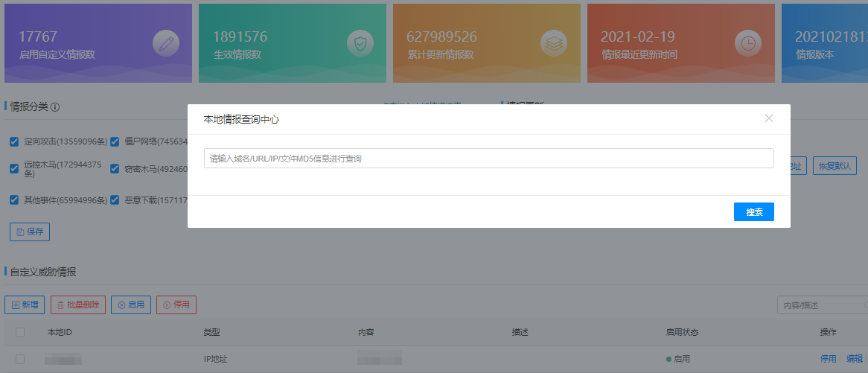The height and width of the screenshot is (373, 868).
Task: Click the info icon beside 情报分类
Action: (x=55, y=106)
